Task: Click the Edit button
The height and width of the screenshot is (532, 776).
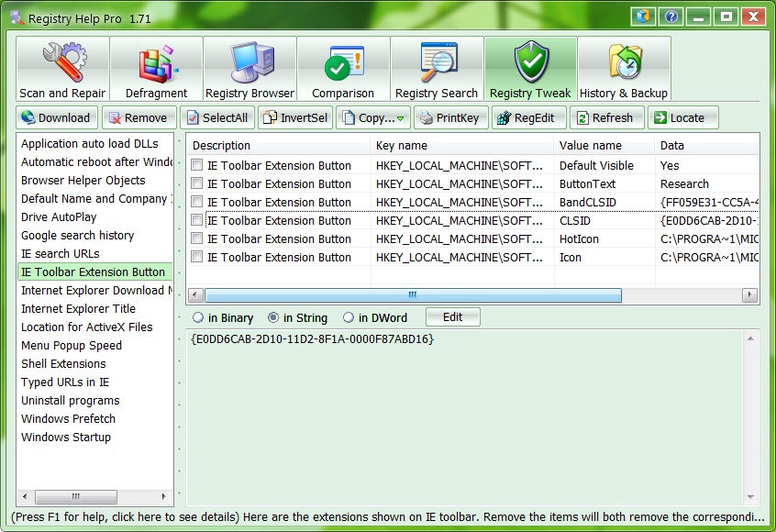Action: [x=452, y=317]
